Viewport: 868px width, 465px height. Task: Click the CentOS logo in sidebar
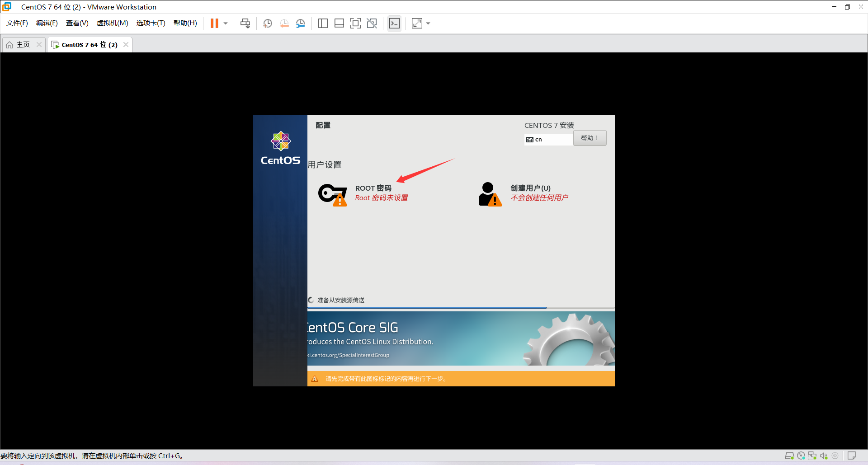pyautogui.click(x=280, y=148)
